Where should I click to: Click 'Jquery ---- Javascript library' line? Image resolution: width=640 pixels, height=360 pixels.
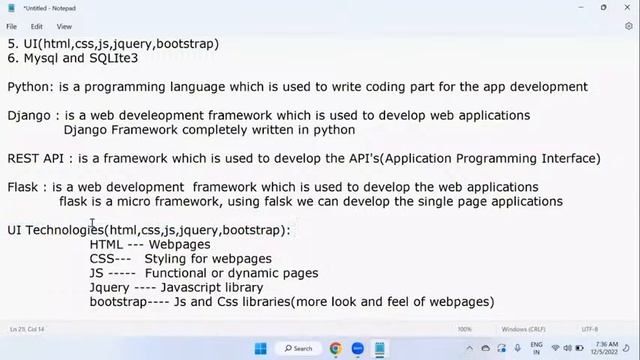[x=176, y=287]
